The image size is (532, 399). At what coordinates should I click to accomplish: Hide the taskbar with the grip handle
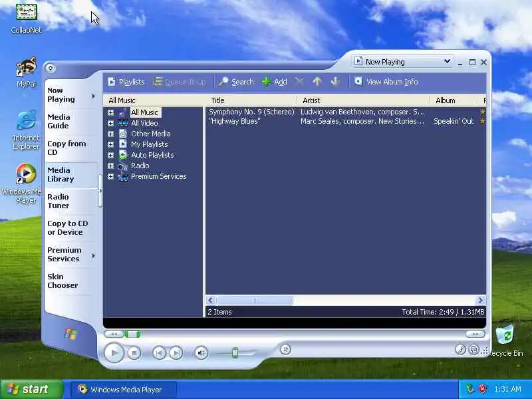pos(100,191)
